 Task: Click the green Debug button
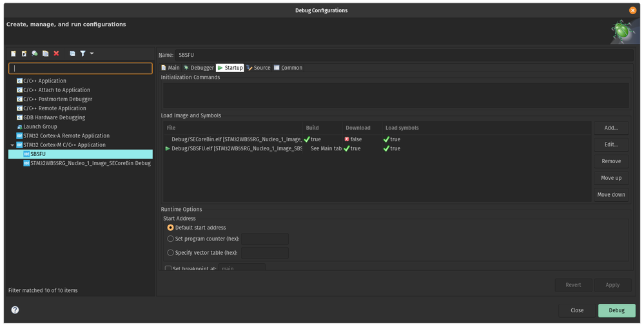(616, 310)
